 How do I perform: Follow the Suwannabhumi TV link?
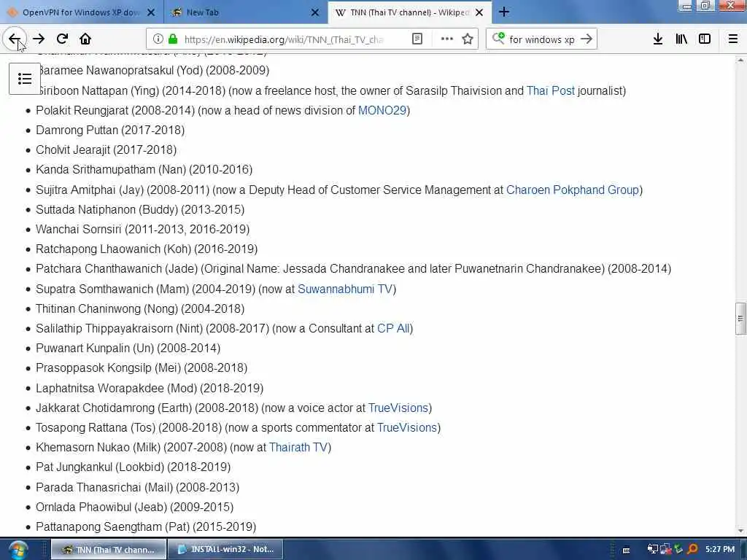345,289
